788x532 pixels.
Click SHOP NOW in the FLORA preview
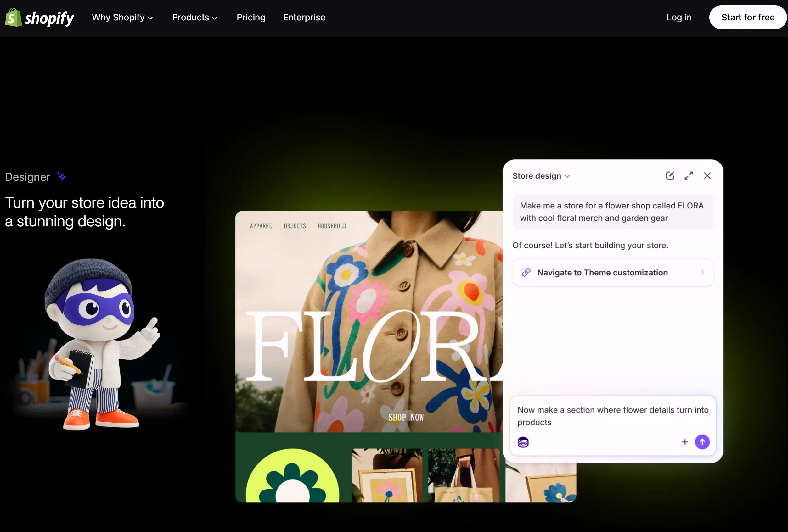(x=406, y=418)
